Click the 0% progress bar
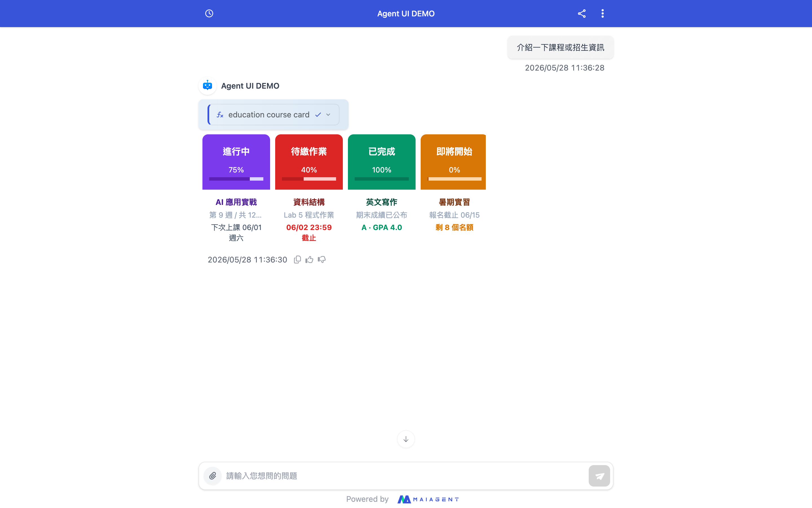The height and width of the screenshot is (508, 812). click(x=455, y=179)
